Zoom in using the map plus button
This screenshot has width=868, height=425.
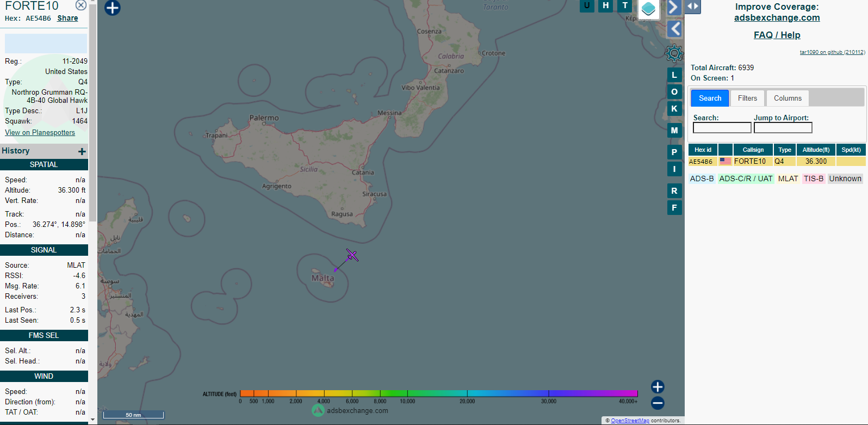(658, 387)
